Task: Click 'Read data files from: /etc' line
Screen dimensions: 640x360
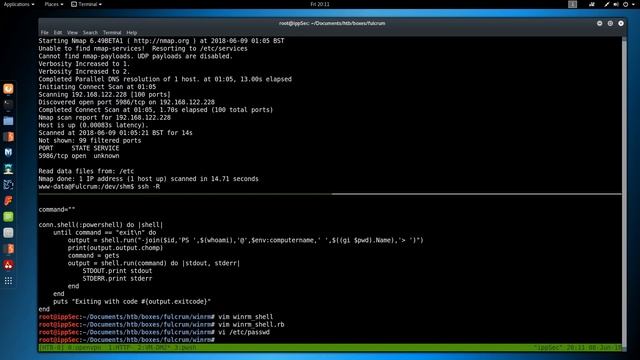Action: 86,171
